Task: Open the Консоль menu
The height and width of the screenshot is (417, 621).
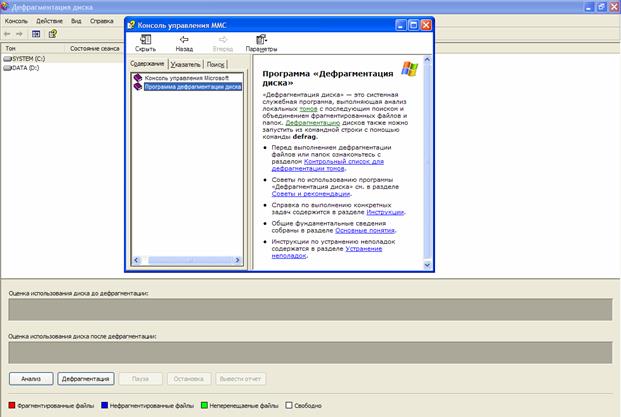Action: click(x=17, y=20)
